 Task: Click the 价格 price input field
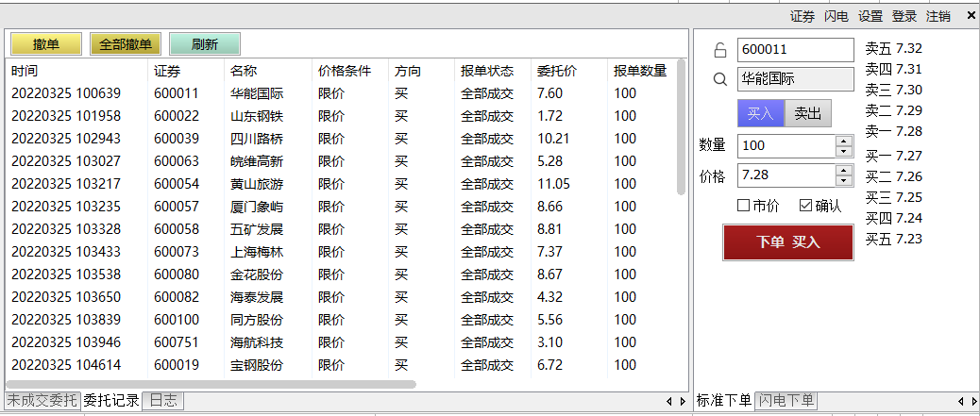click(786, 175)
